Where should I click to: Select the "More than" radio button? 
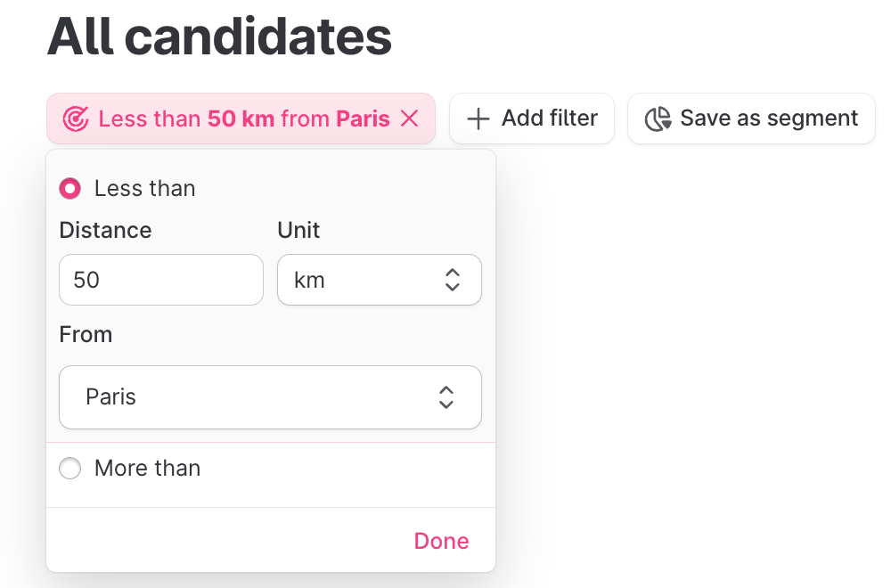click(x=69, y=469)
